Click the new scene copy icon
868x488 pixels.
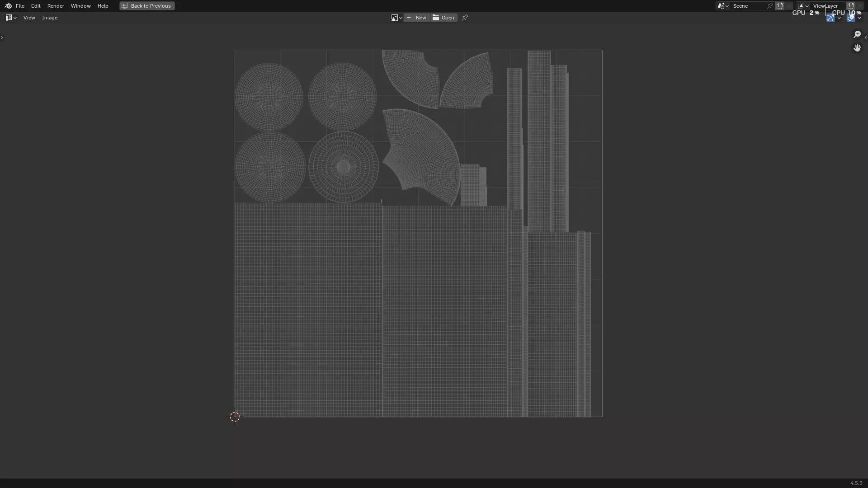click(780, 6)
